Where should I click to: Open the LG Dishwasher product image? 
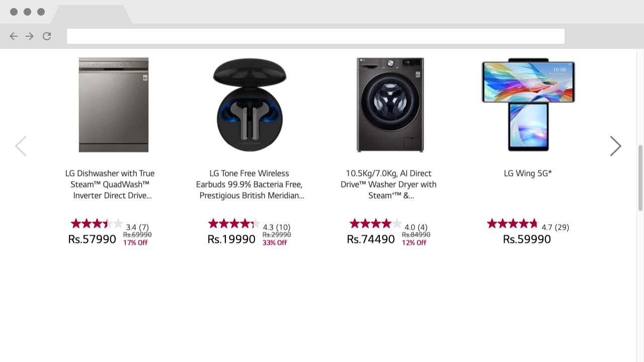tap(113, 105)
